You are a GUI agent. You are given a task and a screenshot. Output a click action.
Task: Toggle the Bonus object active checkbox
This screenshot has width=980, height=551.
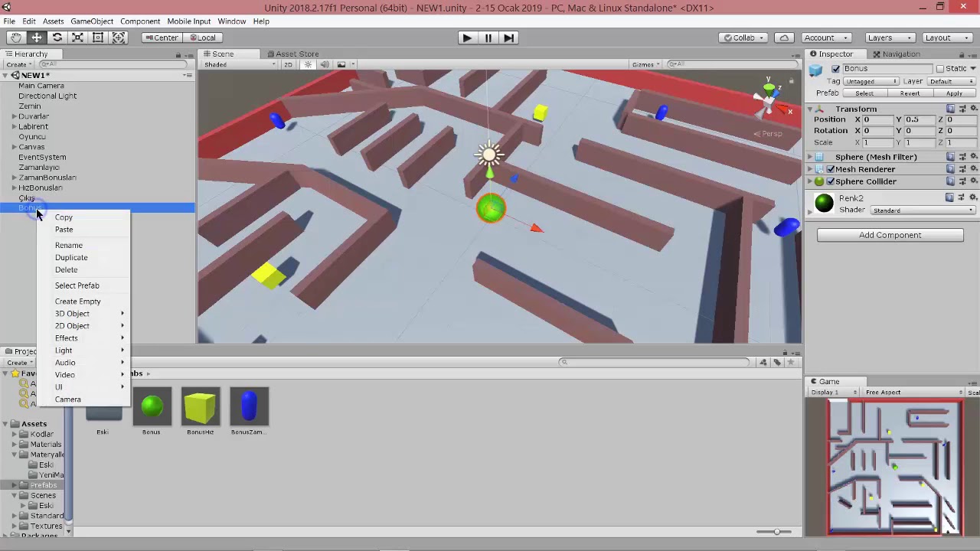[x=835, y=69]
